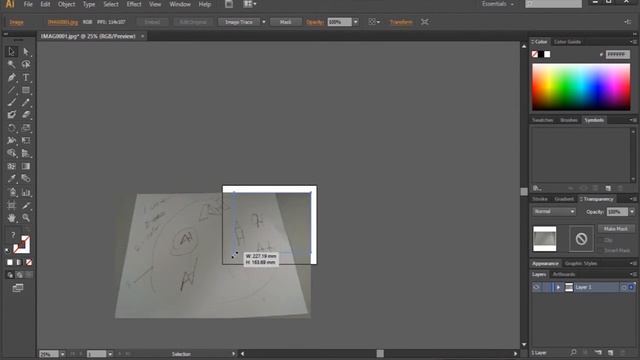Image resolution: width=640 pixels, height=360 pixels.
Task: Open Transparency panel Opacity dropdown arrow
Action: pos(632,211)
